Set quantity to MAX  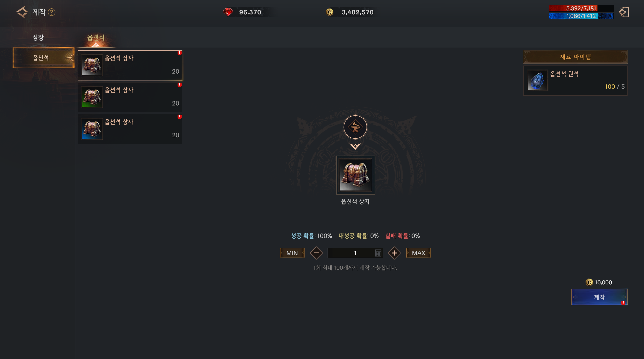[418, 253]
